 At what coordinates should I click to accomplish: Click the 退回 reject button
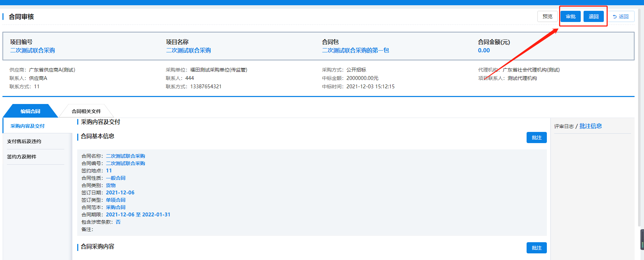tap(593, 16)
